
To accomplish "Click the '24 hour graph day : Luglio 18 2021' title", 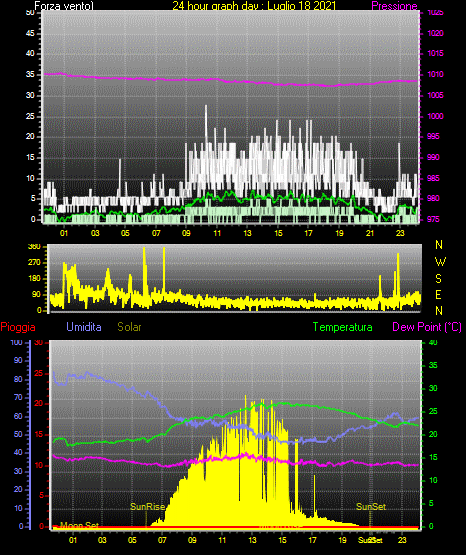I will click(x=254, y=6).
